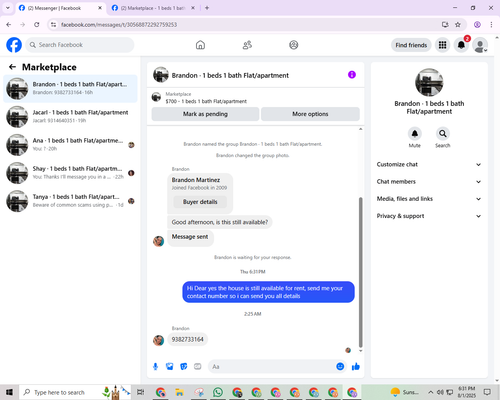Screen dimensions: 500x400
Task: Choose a sticker icon
Action: point(184,367)
